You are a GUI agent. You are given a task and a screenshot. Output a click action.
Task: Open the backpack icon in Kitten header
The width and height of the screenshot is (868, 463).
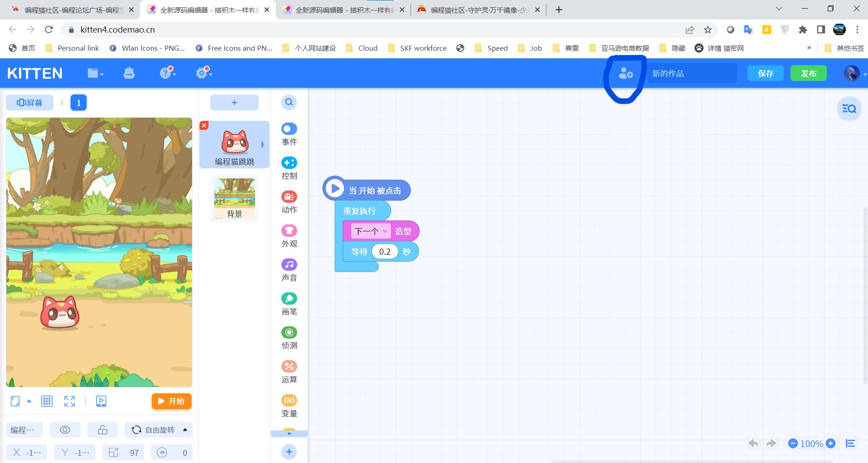[x=129, y=73]
